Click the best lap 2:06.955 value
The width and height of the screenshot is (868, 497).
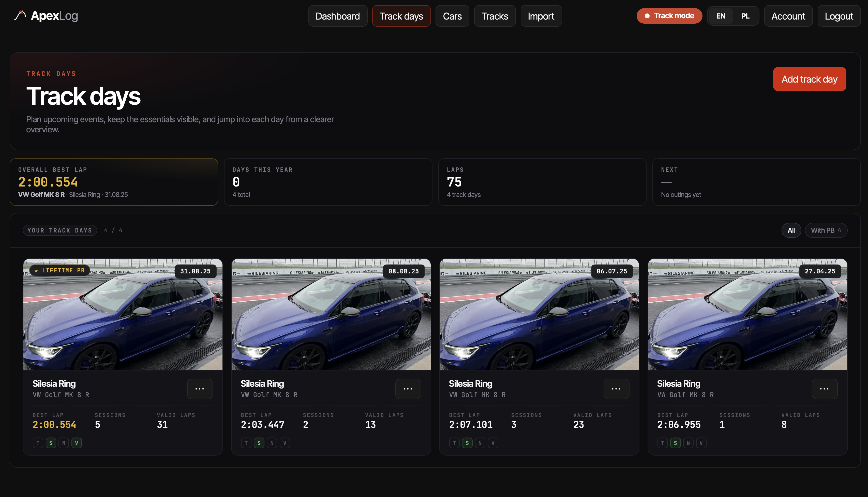coord(679,425)
